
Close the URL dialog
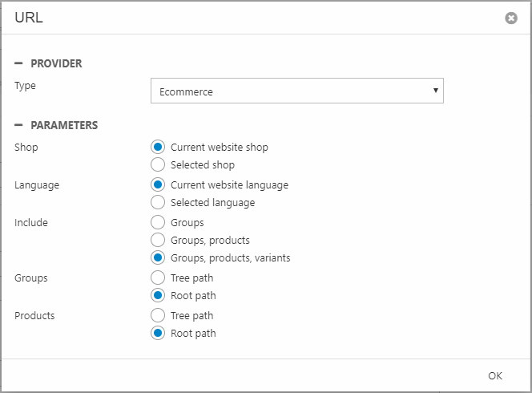coord(511,18)
